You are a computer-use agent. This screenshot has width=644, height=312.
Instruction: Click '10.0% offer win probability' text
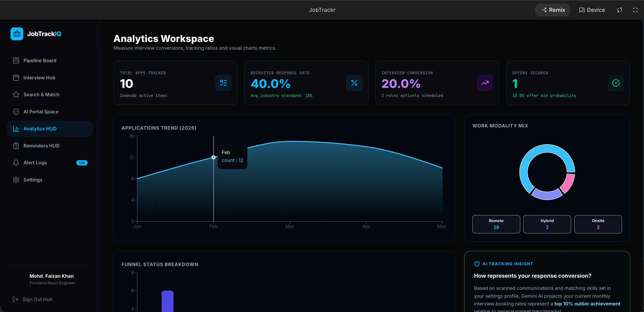(x=544, y=96)
